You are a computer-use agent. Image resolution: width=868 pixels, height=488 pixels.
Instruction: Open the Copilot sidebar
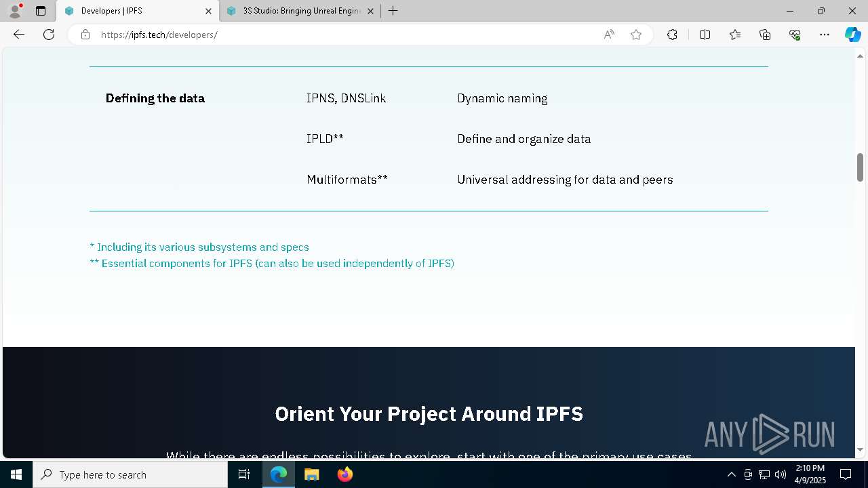coord(852,35)
